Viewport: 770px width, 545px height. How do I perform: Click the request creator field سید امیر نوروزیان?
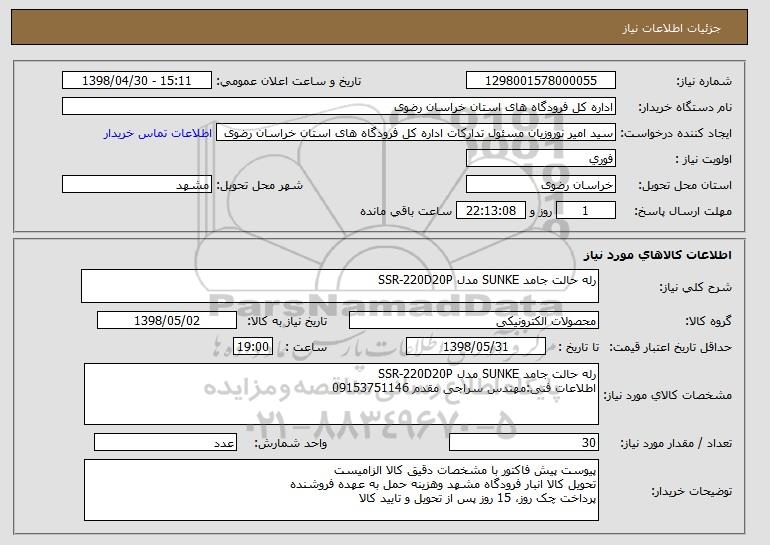pos(416,133)
